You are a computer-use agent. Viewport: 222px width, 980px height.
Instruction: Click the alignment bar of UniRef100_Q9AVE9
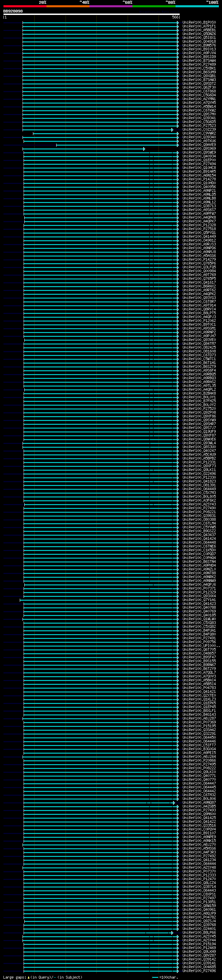click(x=118, y=145)
